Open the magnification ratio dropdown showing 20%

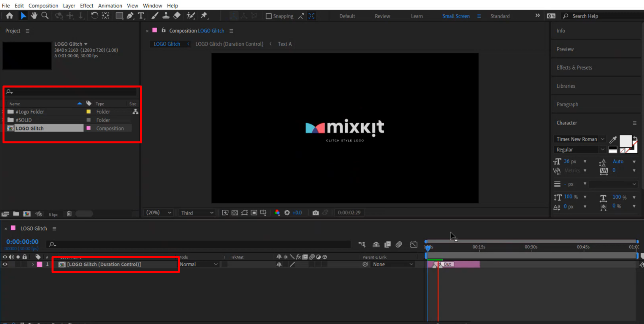pos(158,213)
